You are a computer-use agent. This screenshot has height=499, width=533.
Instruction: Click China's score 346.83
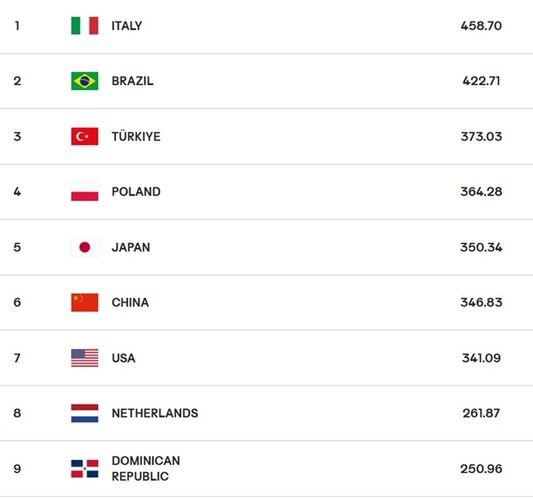click(481, 303)
